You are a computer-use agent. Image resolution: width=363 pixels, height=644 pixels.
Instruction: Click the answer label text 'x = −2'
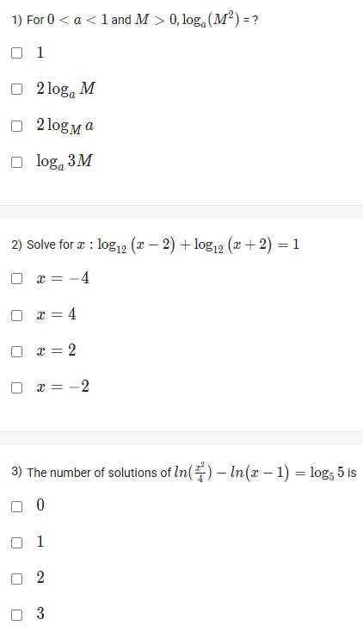pos(63,387)
